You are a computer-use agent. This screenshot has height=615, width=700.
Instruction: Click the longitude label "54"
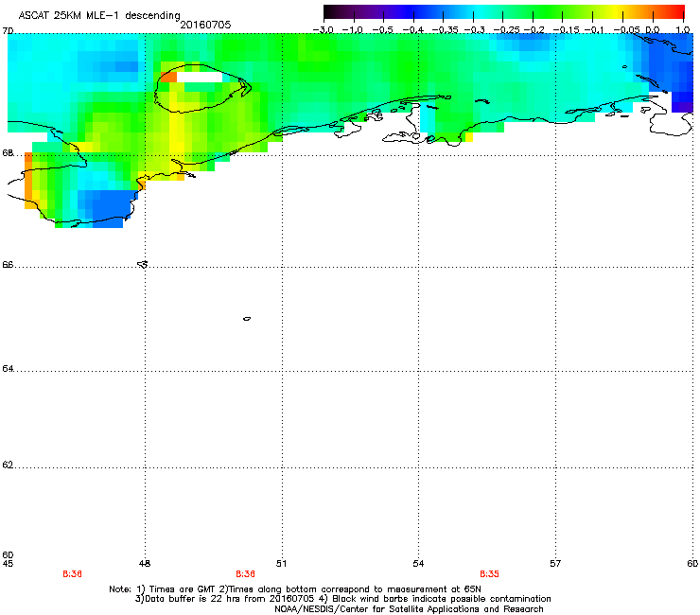tap(418, 564)
